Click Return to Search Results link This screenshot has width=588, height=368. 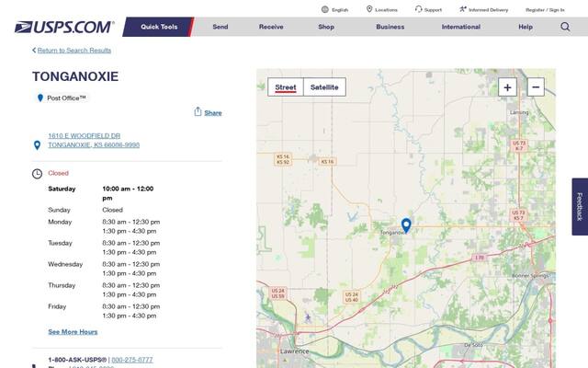coord(73,51)
